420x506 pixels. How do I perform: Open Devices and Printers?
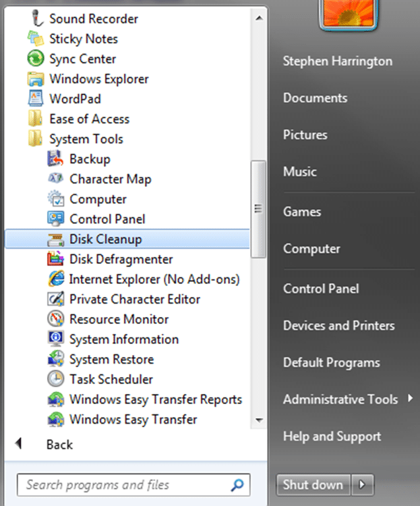[338, 326]
